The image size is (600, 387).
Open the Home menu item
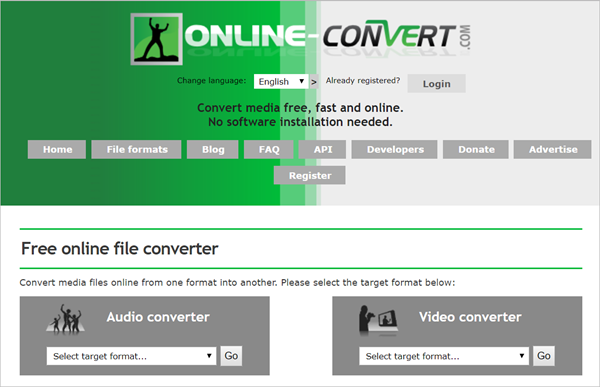(x=57, y=149)
